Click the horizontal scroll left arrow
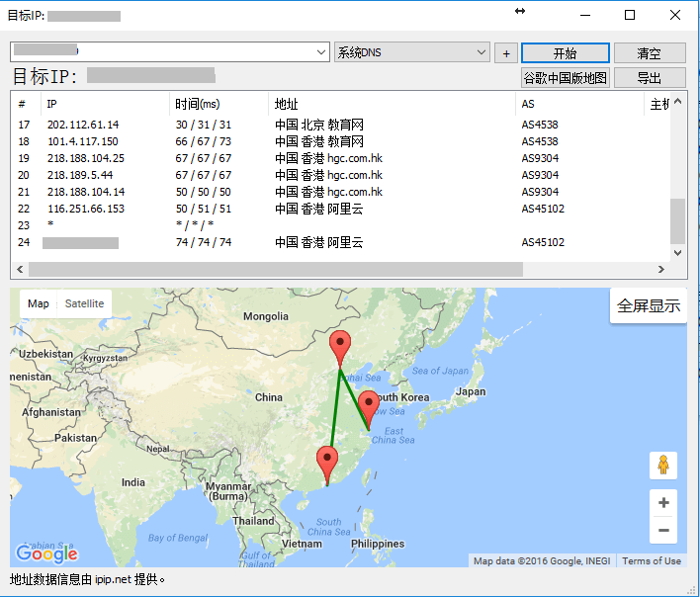Image resolution: width=700 pixels, height=597 pixels. click(20, 270)
